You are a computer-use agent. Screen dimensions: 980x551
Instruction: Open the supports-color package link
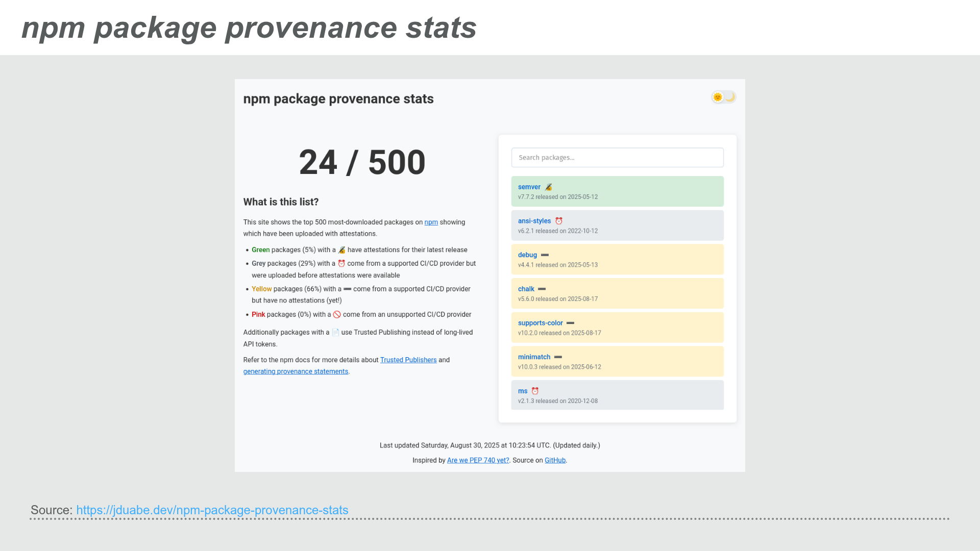click(x=540, y=323)
